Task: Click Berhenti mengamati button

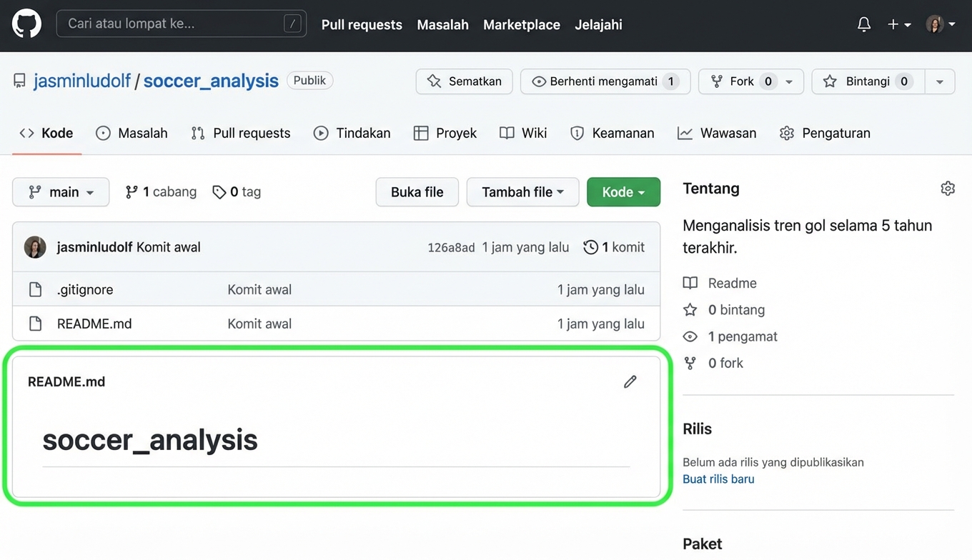Action: pos(605,81)
